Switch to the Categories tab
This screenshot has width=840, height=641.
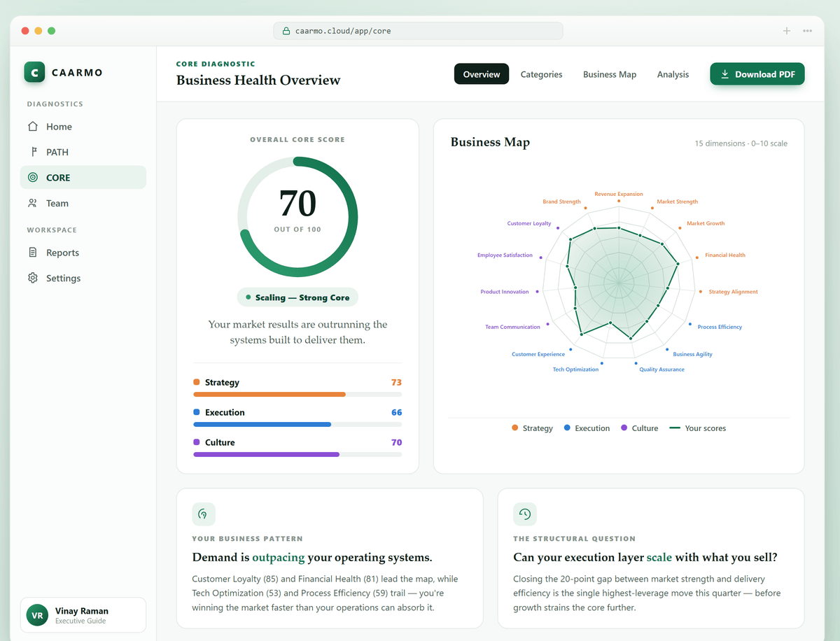(541, 74)
